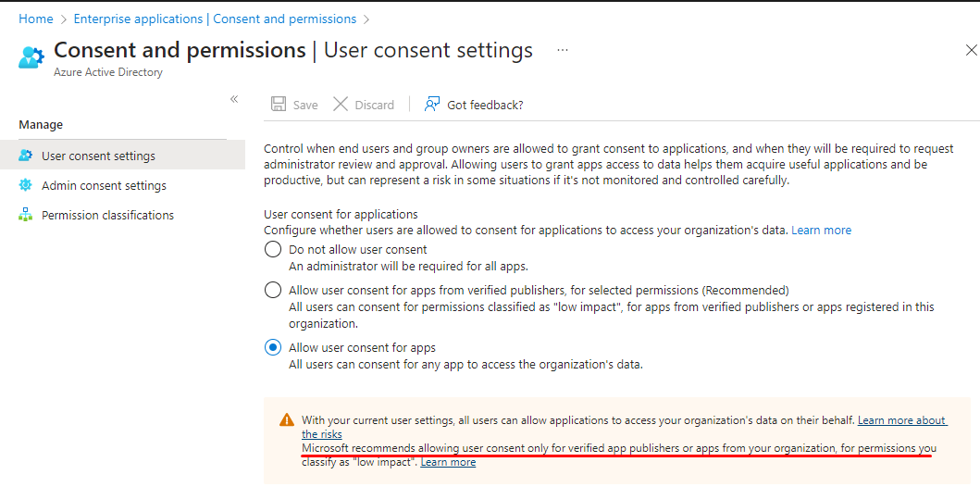Viewport: 980px width, 487px height.
Task: Choose verified publishers consent radio button
Action: coord(273,290)
